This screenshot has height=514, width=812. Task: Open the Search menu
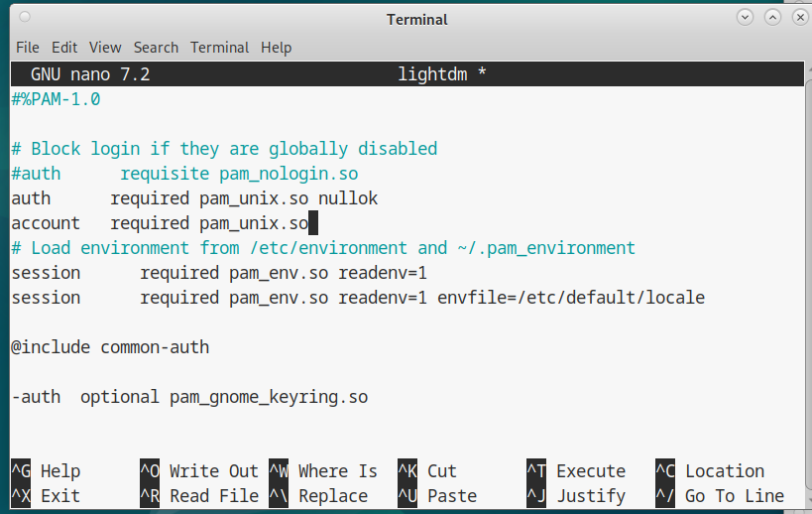(156, 48)
